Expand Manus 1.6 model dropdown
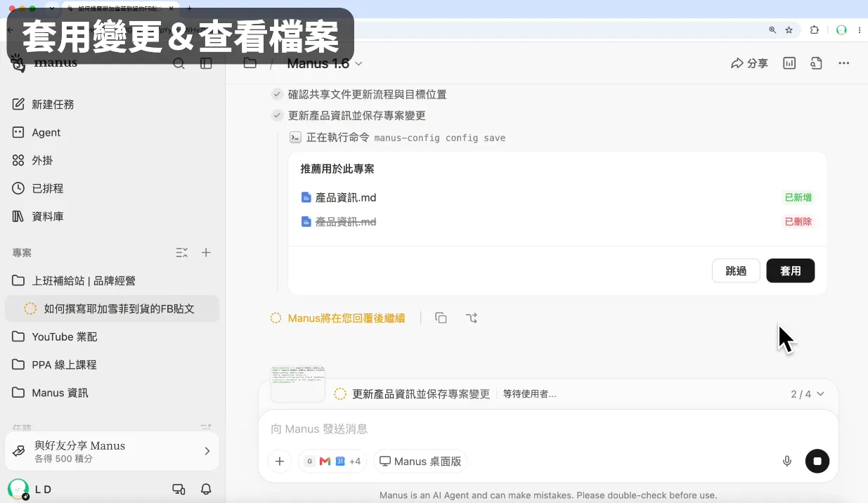 click(325, 63)
